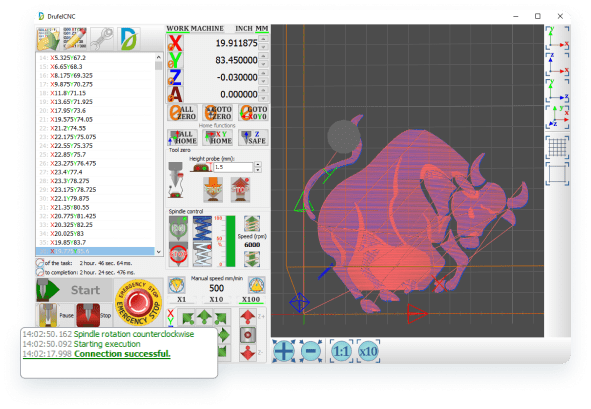
Task: Switch to MACHINE coordinates tab
Action: point(207,29)
